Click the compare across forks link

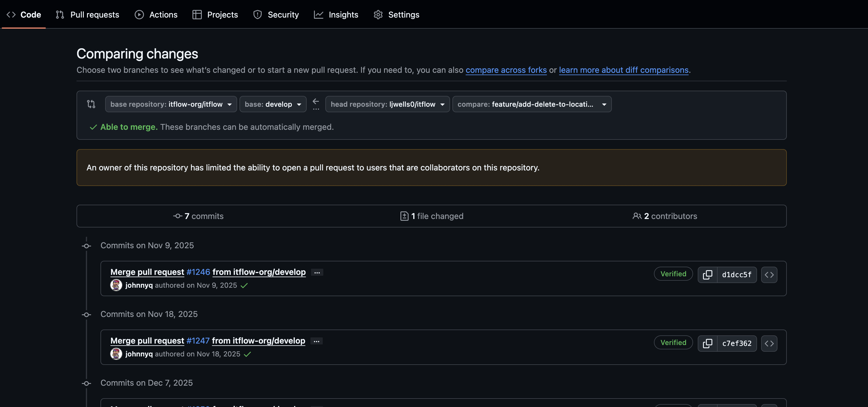coord(506,70)
